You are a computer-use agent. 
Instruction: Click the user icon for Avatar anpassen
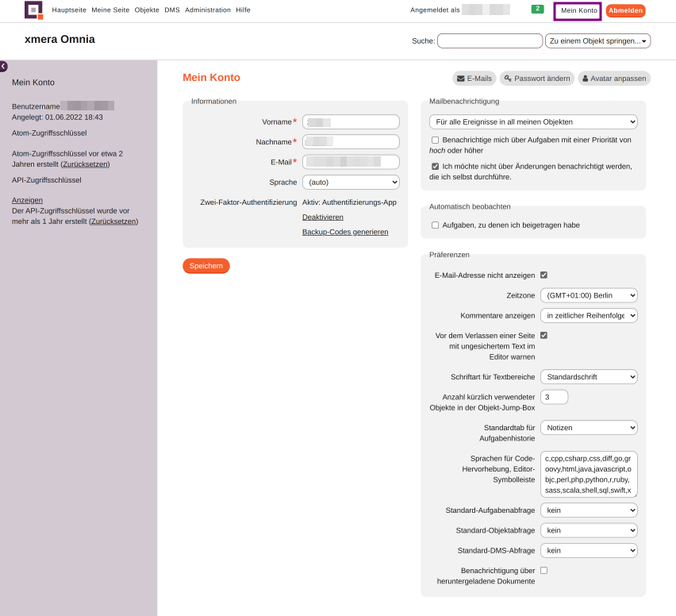[x=585, y=79]
